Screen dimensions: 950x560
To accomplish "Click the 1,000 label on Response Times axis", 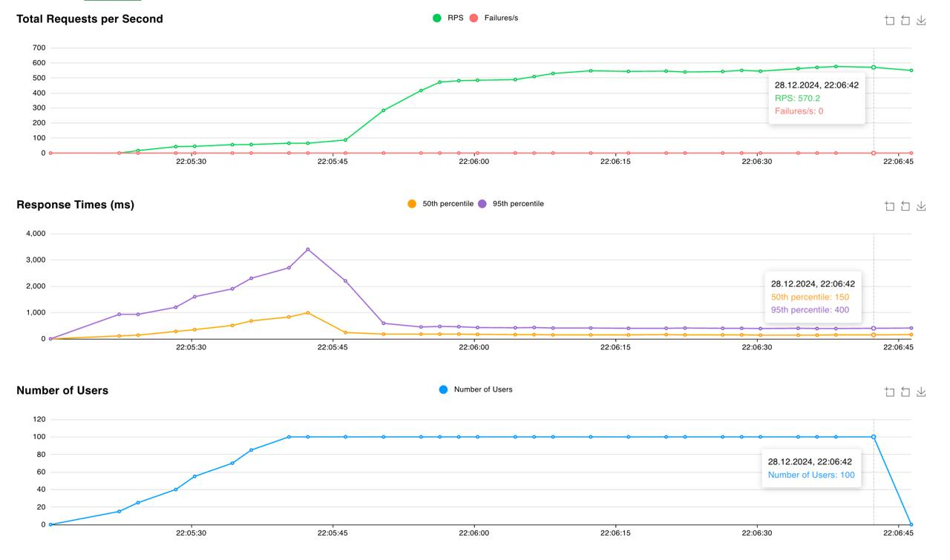I will [x=36, y=312].
